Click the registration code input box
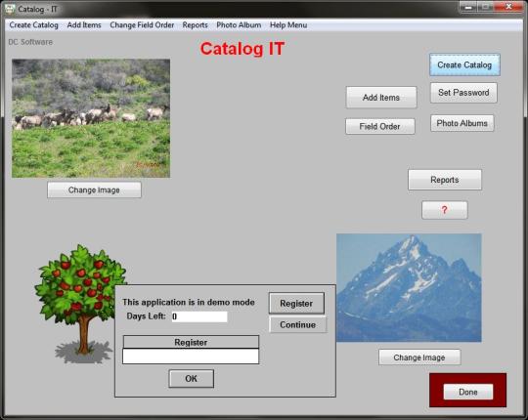528x420 pixels. [191, 357]
